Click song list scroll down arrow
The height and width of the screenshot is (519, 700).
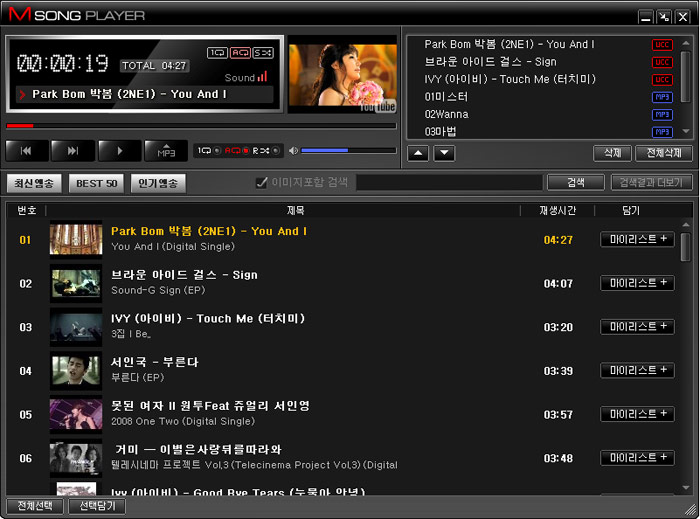tap(686, 488)
